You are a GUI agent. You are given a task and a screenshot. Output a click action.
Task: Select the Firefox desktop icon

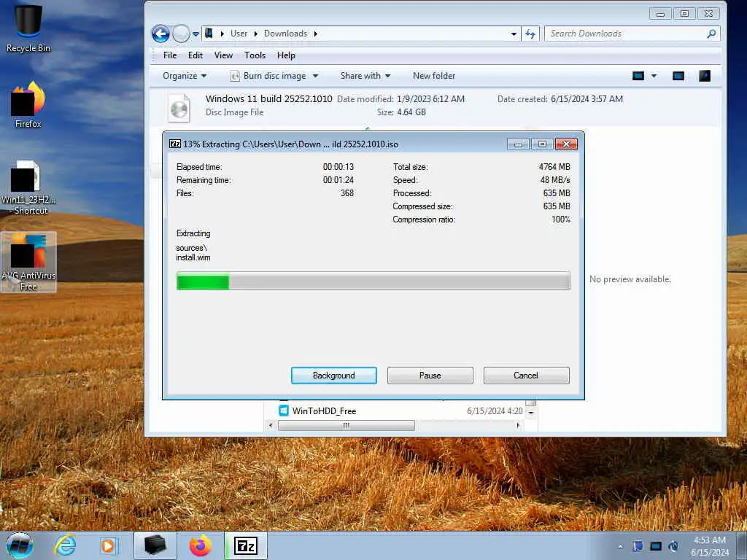(28, 105)
